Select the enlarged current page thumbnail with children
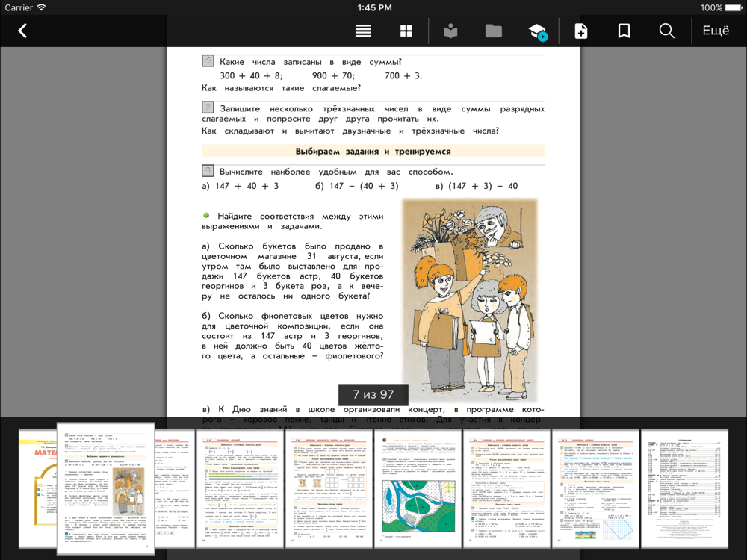This screenshot has height=560, width=747. [106, 488]
